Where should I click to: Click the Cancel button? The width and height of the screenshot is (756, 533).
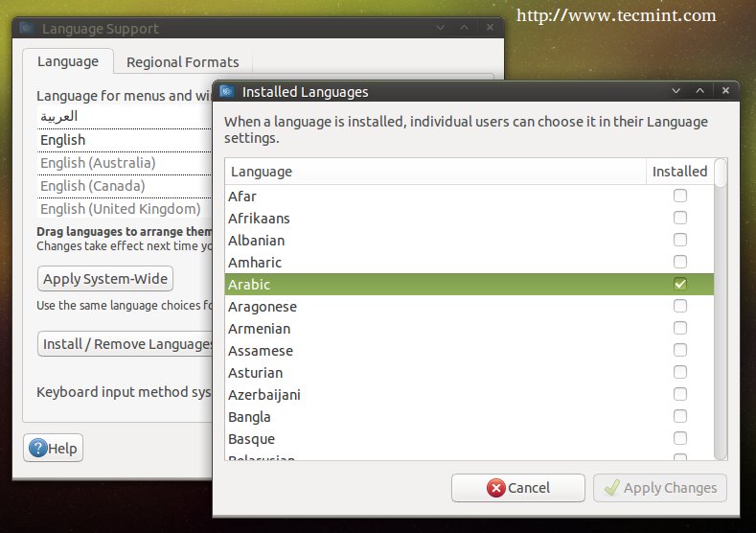(518, 488)
